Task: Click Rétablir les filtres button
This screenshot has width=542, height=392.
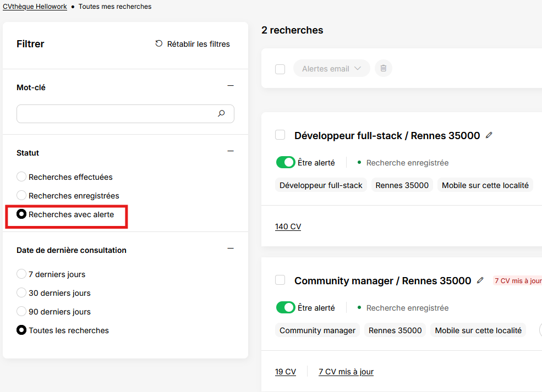Action: tap(193, 44)
